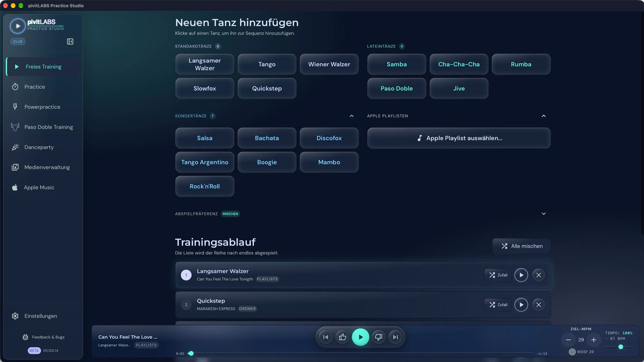The image size is (644, 362).
Task: Start playback with the big play button
Action: (x=360, y=337)
